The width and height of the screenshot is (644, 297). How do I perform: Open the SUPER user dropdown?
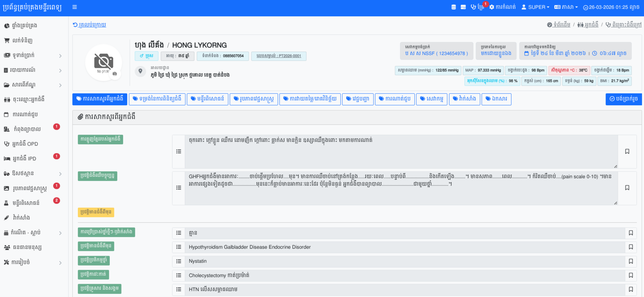click(535, 7)
